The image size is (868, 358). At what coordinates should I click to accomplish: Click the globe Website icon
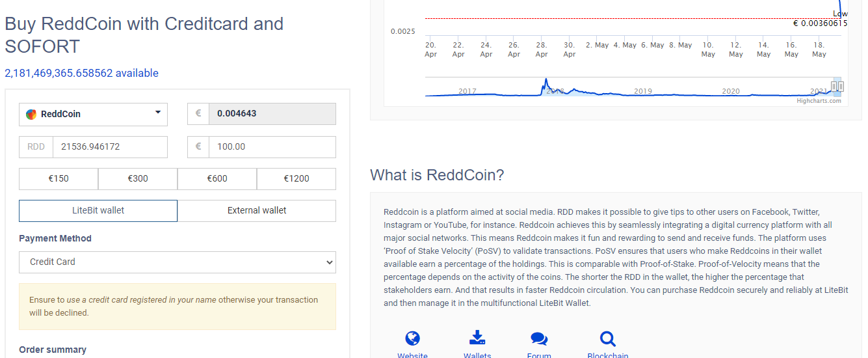click(412, 338)
